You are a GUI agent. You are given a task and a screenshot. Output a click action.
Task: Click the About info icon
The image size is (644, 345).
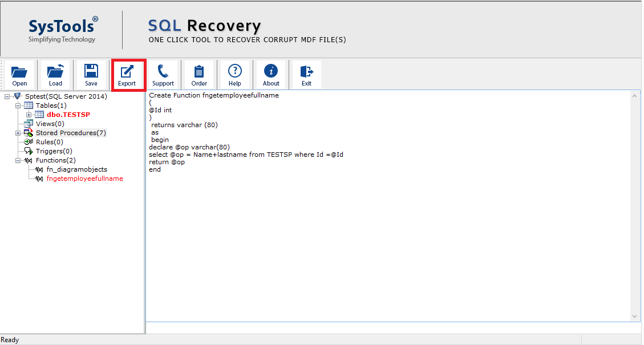click(271, 75)
